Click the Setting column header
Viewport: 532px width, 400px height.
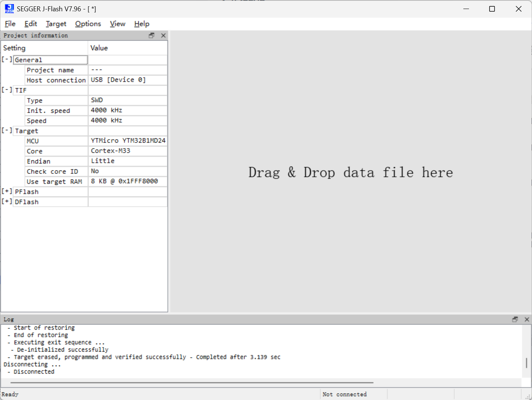click(x=44, y=48)
